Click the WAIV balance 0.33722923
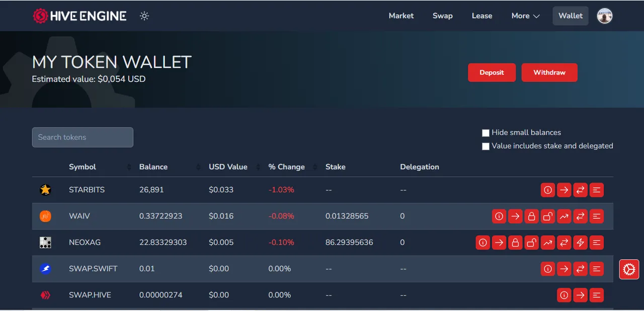This screenshot has width=644, height=311. tap(160, 216)
